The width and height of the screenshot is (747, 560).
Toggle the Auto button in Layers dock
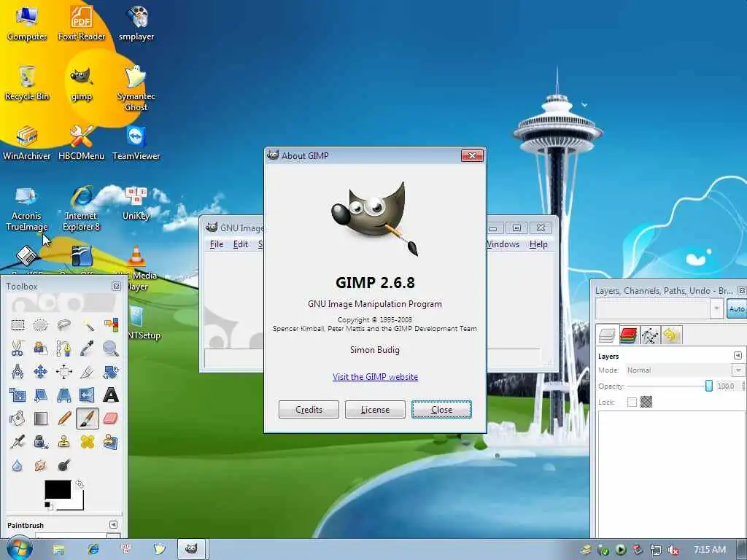click(737, 309)
